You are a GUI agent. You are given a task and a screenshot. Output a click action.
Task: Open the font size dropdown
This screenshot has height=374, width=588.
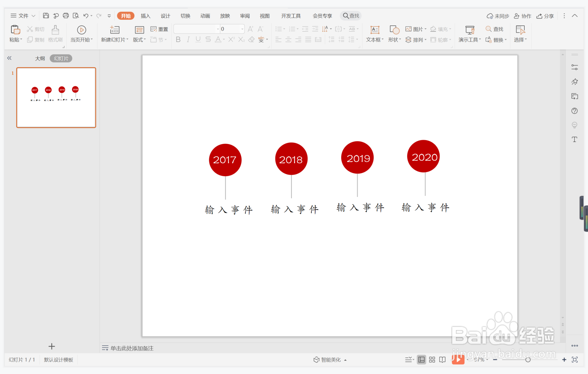242,29
